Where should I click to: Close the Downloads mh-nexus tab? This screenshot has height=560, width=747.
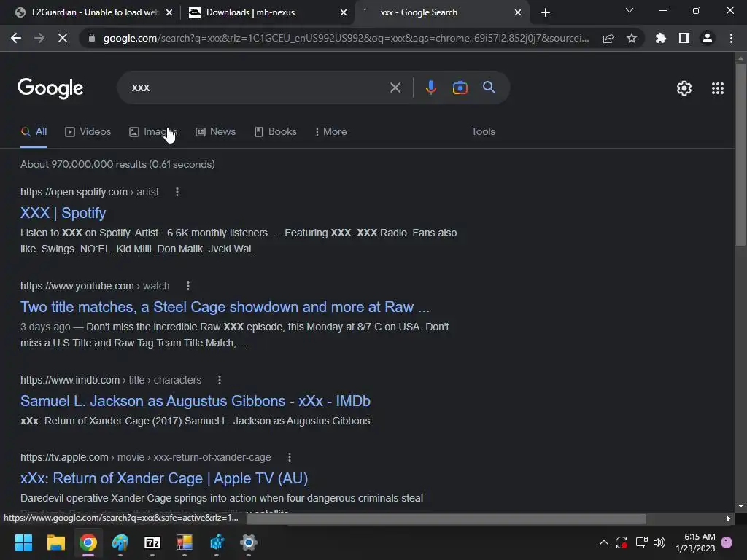point(344,12)
